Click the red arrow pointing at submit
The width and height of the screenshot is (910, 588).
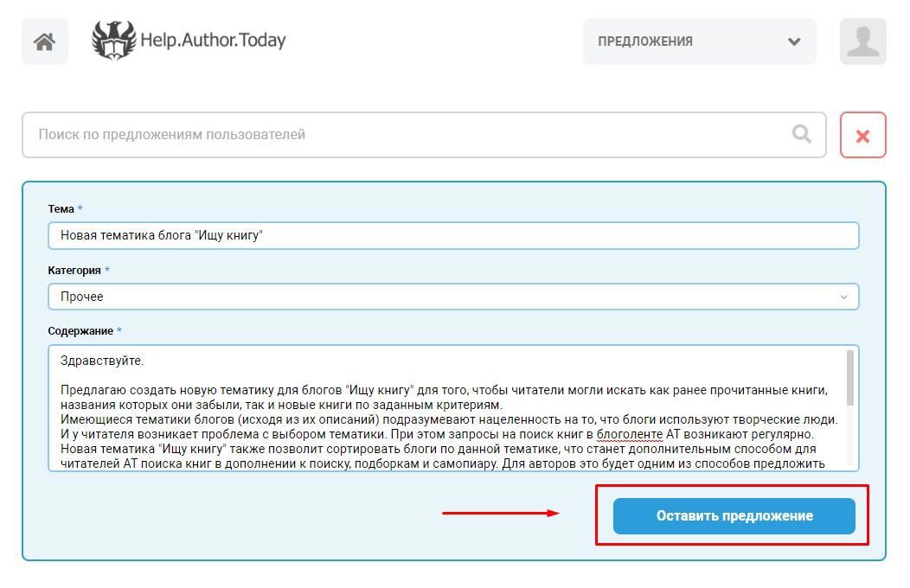tap(501, 513)
